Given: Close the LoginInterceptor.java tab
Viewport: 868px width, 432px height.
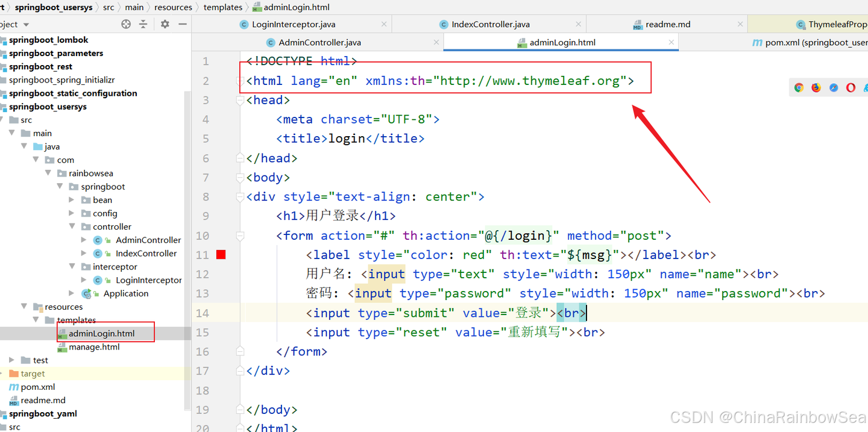Looking at the screenshot, I should point(385,24).
